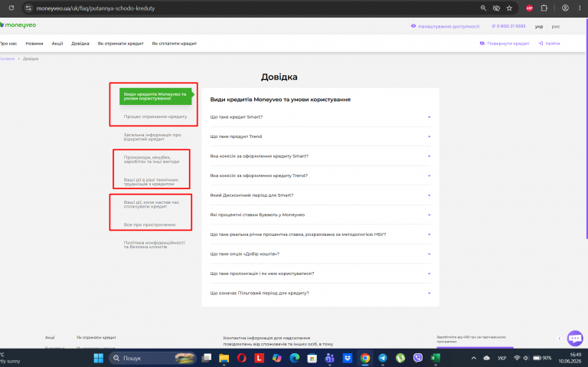This screenshot has height=367, width=588.
Task: Open 'Як сплатити кредит' menu item
Action: [175, 44]
